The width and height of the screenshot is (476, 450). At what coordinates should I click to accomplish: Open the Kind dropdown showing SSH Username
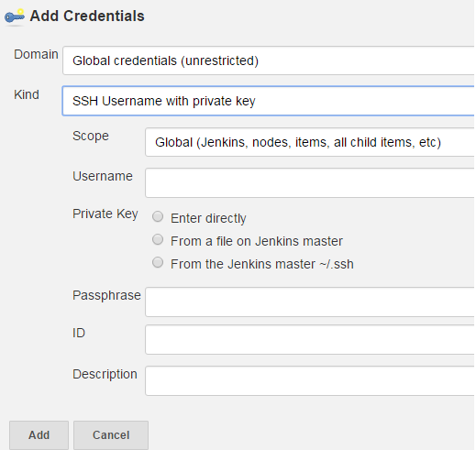tap(269, 101)
